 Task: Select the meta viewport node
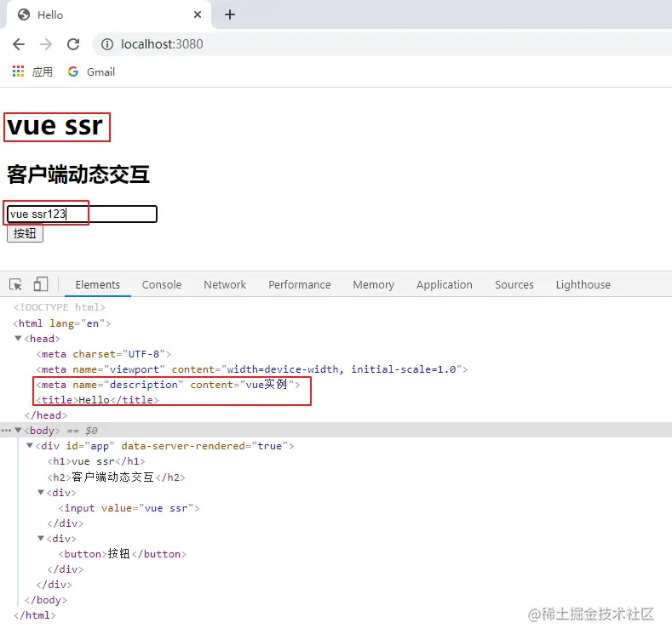pyautogui.click(x=252, y=369)
